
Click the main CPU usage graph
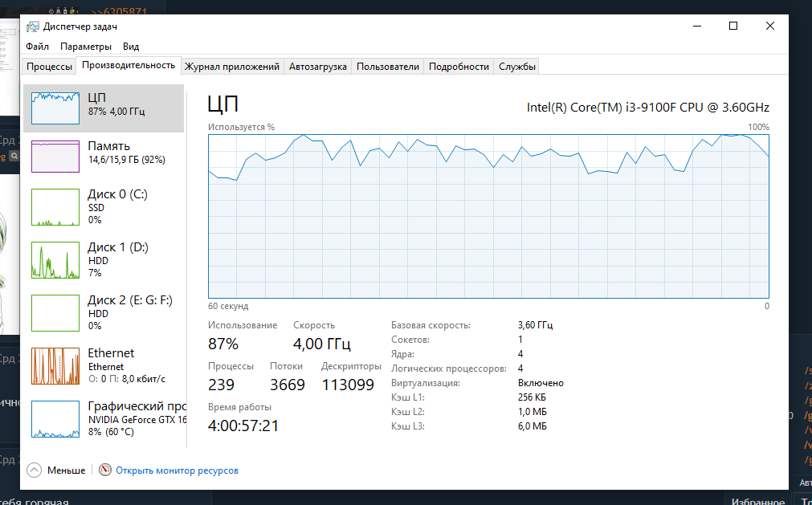pos(488,216)
